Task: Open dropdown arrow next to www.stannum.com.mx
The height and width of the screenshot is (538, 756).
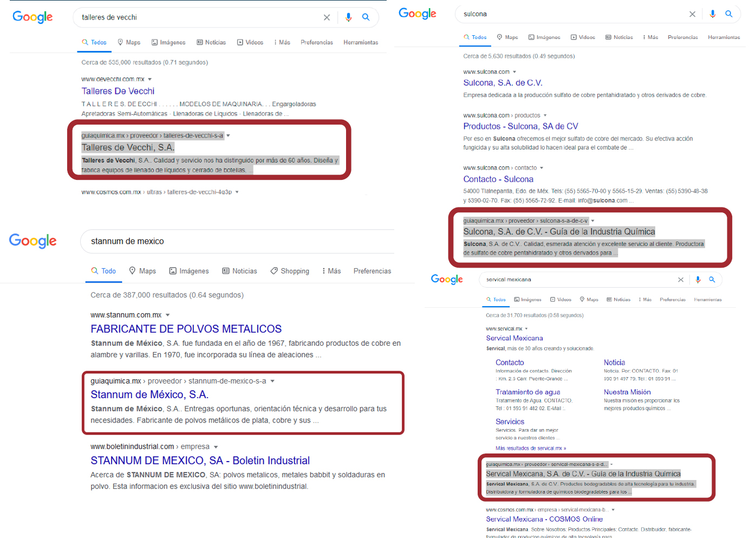Action: [168, 315]
